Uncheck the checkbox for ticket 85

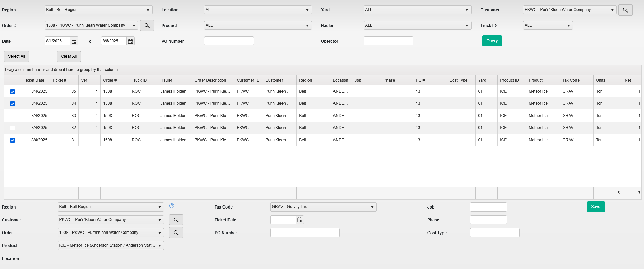tap(12, 92)
